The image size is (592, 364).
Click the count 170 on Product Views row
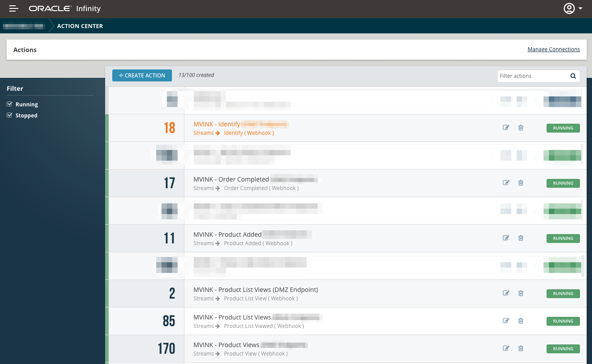click(167, 349)
